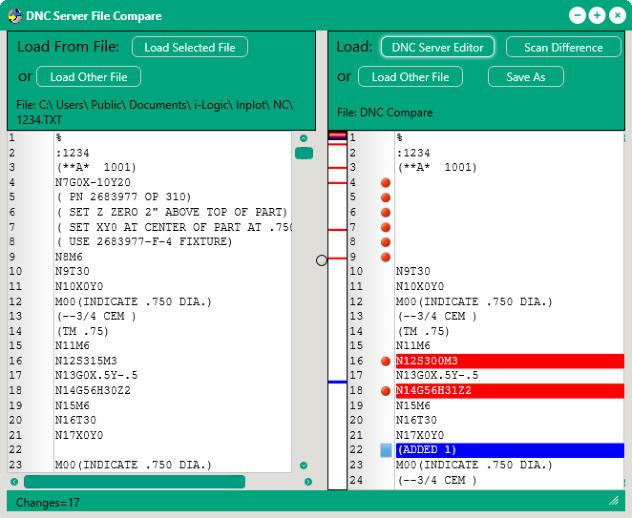Click the blue timeline marker in difference map

click(337, 382)
